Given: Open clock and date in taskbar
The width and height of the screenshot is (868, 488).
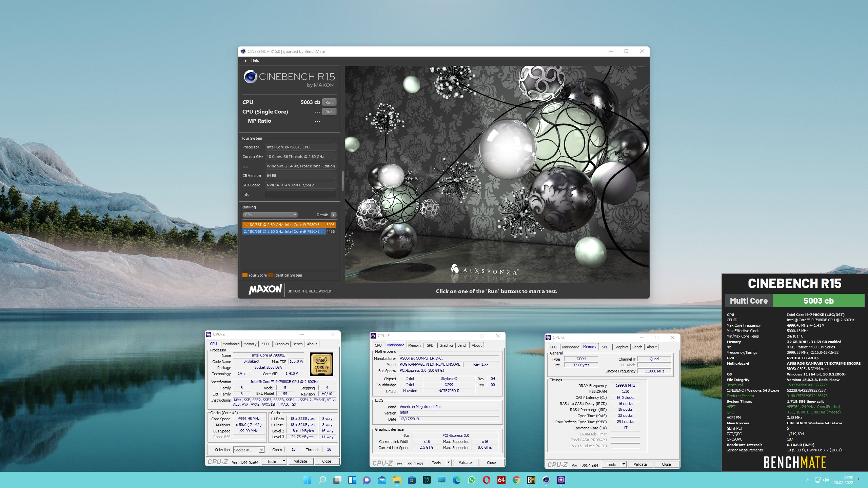Looking at the screenshot, I should tap(843, 480).
